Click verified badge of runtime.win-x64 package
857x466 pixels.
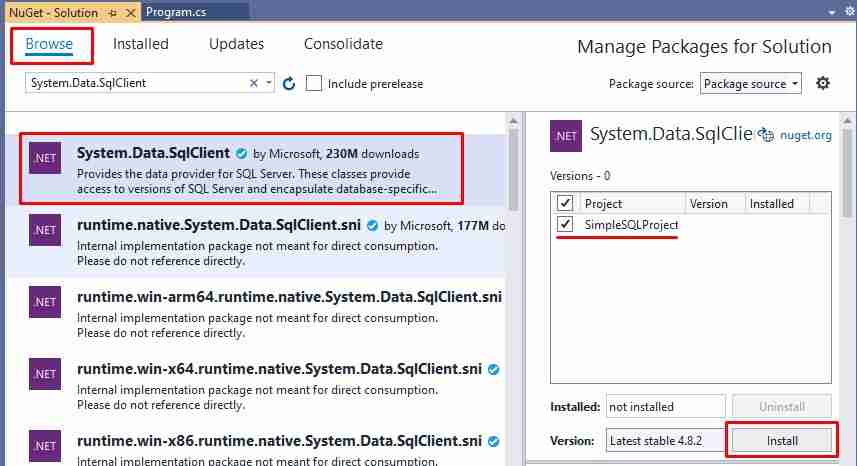coord(494,370)
